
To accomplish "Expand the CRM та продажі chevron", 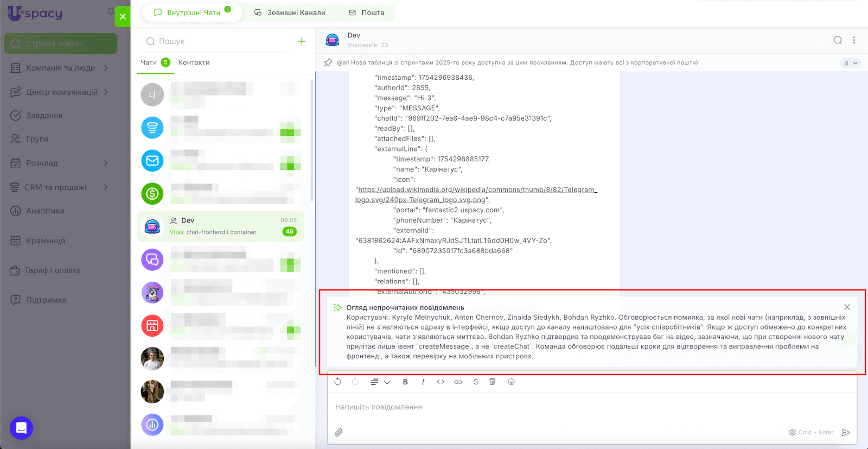I will (x=106, y=187).
